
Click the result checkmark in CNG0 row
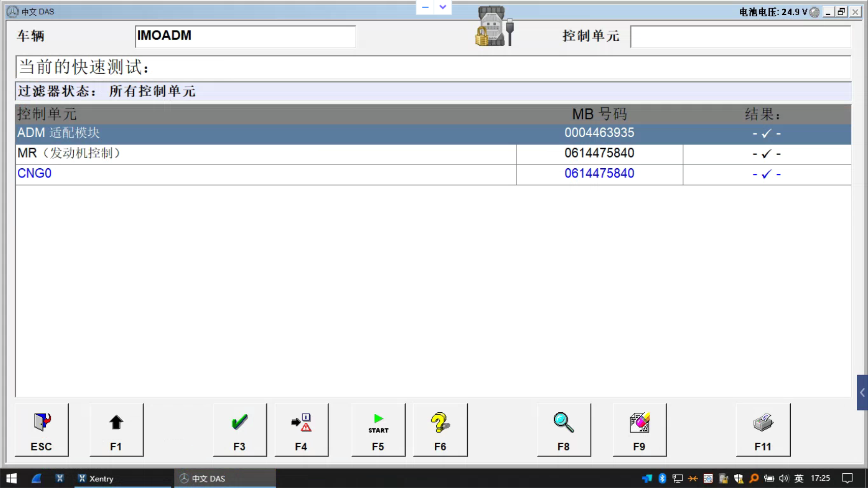[767, 174]
